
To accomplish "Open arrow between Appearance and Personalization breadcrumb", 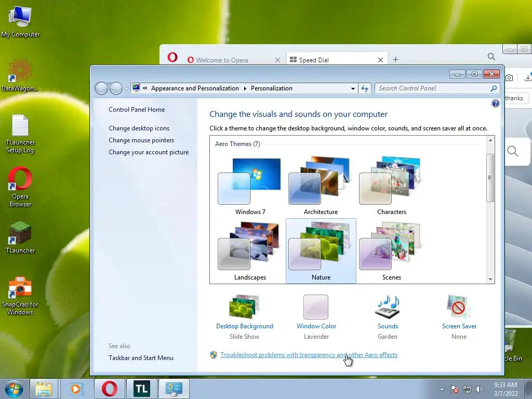I will click(x=245, y=88).
